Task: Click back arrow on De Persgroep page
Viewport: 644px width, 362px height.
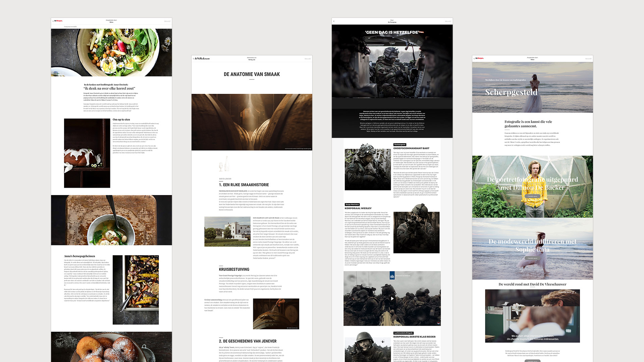Action: coord(334,21)
